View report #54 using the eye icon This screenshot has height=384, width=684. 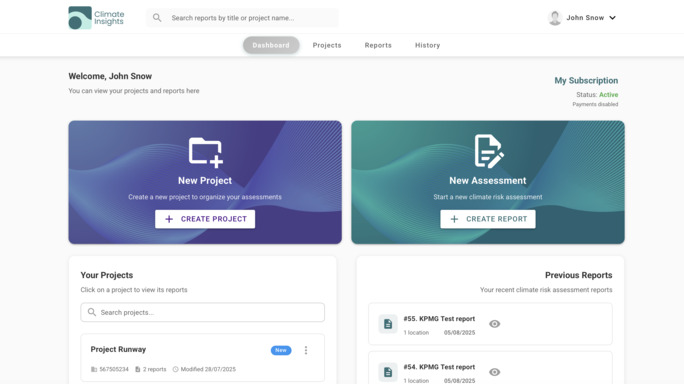click(x=494, y=372)
